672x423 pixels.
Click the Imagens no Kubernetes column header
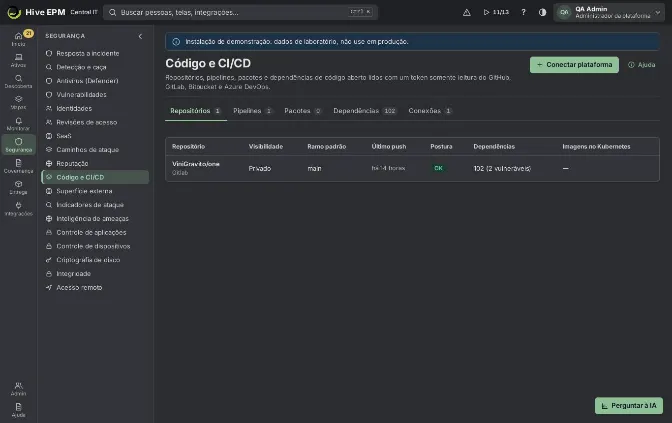coord(596,147)
